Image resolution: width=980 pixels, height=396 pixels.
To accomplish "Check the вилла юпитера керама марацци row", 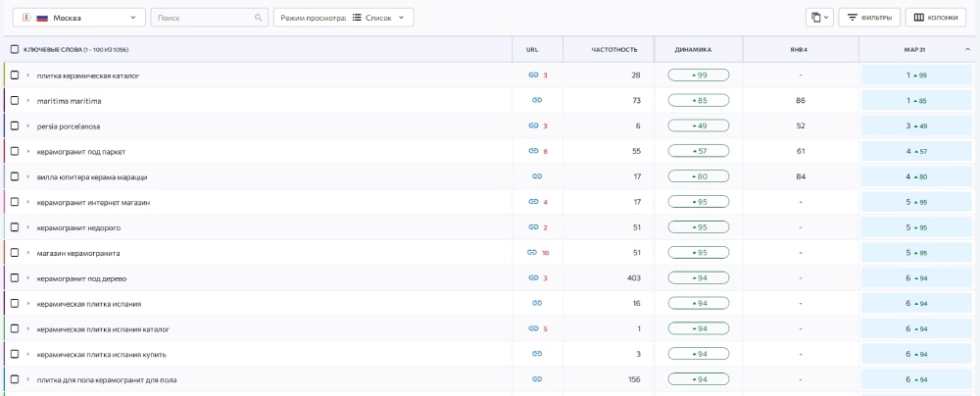I will [x=15, y=176].
